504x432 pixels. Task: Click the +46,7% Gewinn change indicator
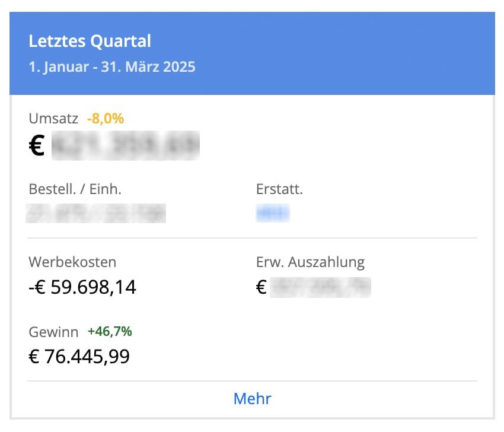110,331
